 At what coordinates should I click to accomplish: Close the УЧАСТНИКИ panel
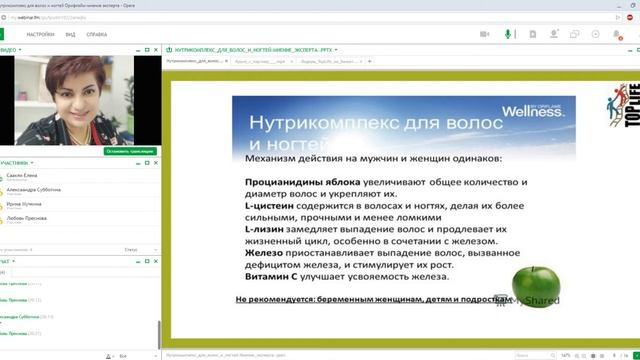tap(156, 163)
